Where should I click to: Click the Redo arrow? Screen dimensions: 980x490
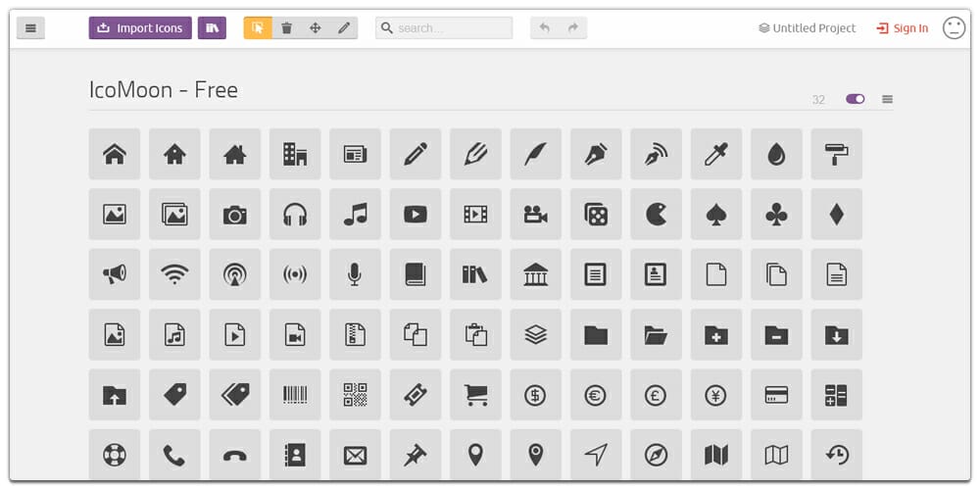572,28
